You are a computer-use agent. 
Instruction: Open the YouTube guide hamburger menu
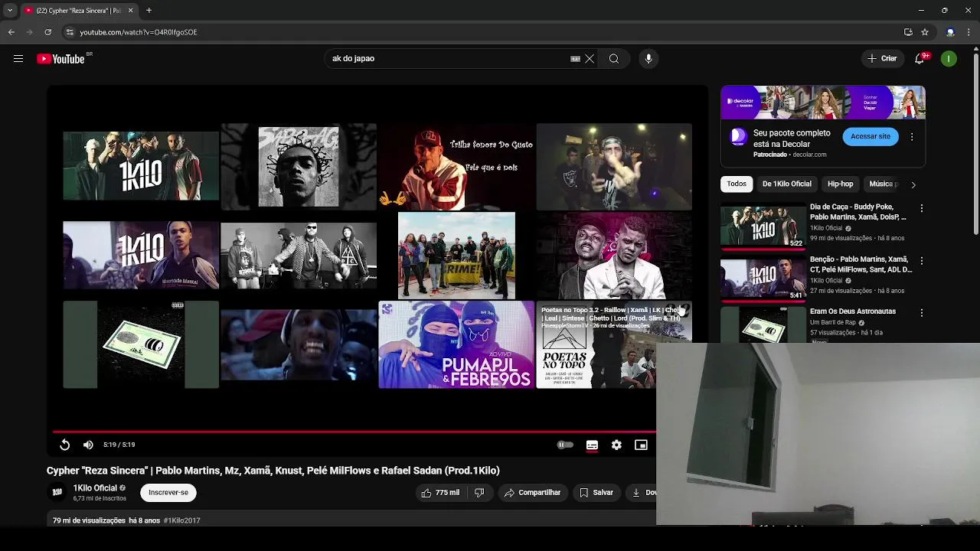(x=18, y=59)
